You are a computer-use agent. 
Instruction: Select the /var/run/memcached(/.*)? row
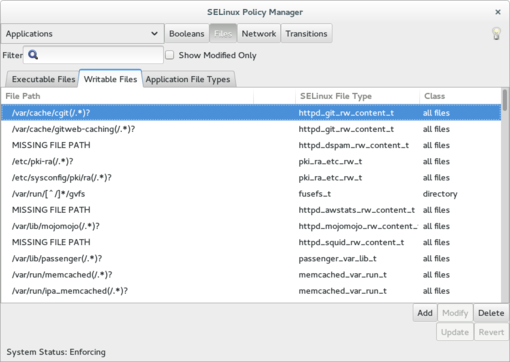tap(251, 275)
